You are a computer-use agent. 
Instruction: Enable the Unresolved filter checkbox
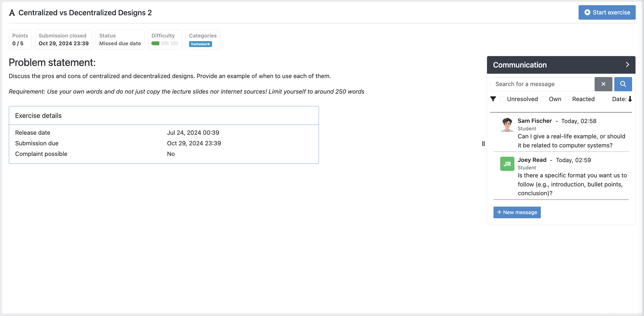[x=502, y=99]
